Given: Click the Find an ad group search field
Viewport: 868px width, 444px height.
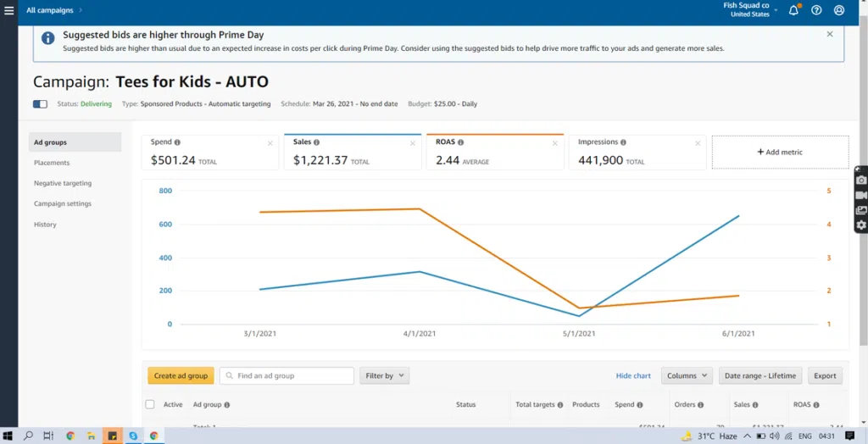Looking at the screenshot, I should [287, 376].
